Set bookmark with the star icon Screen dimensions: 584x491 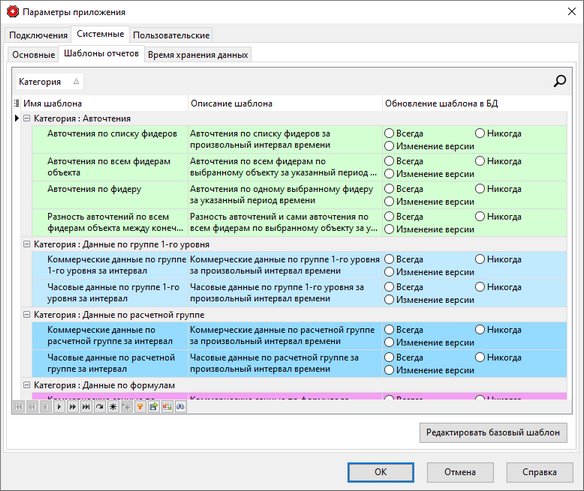(x=113, y=407)
